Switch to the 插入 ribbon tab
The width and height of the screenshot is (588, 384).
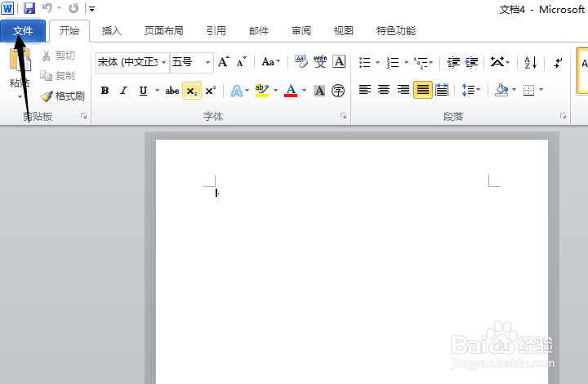coord(111,31)
